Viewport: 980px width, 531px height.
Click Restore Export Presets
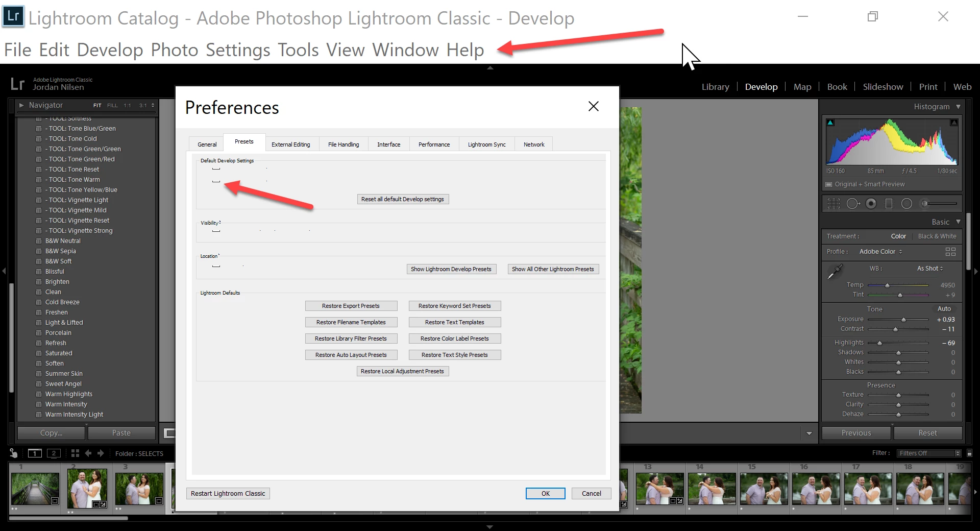(351, 306)
